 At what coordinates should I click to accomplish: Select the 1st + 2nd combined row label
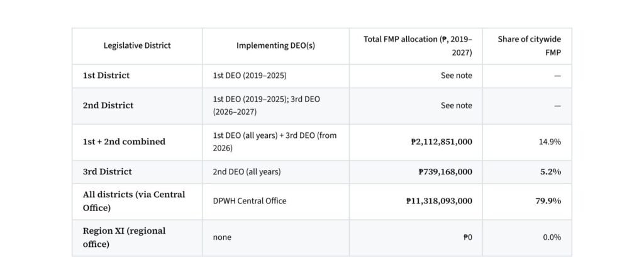[x=124, y=142]
